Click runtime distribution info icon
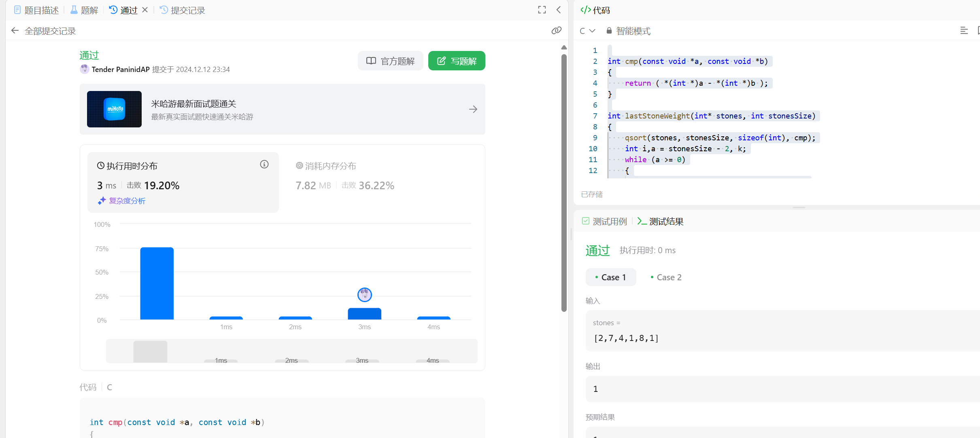980x438 pixels. point(264,164)
